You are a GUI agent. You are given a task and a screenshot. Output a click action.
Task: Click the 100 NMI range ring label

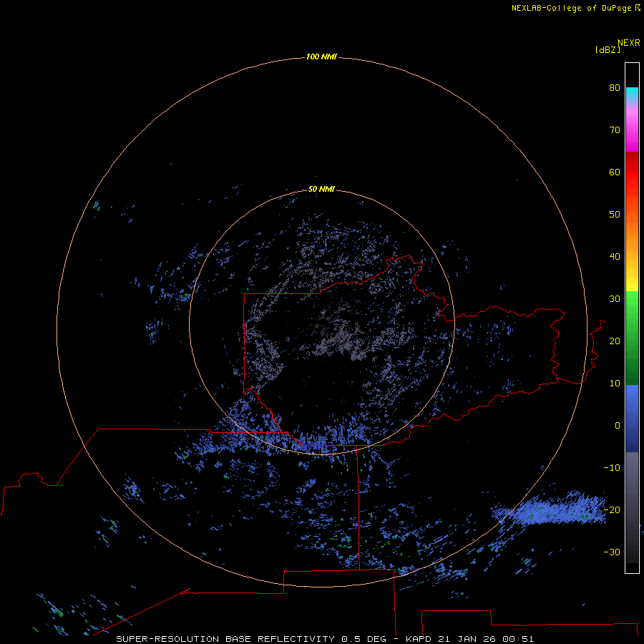[321, 57]
